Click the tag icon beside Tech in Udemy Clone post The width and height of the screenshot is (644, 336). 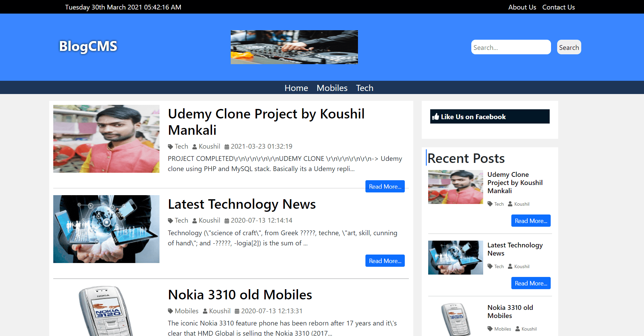(x=170, y=147)
